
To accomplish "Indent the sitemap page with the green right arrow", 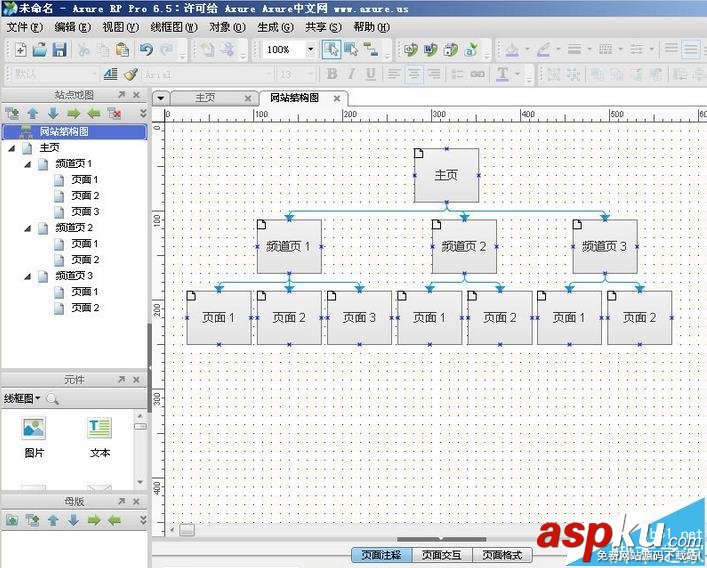I will (x=73, y=113).
